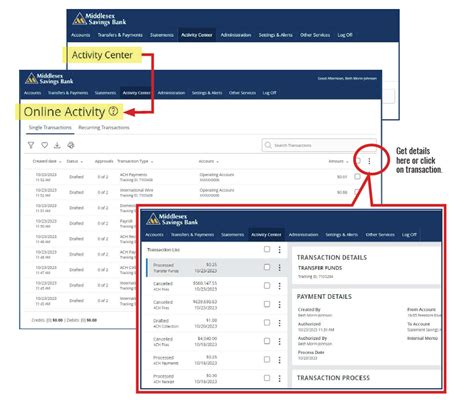Open three-dot menu for the Cancelled $560,147.55 row
Screen dimensions: 474x404
[279, 286]
